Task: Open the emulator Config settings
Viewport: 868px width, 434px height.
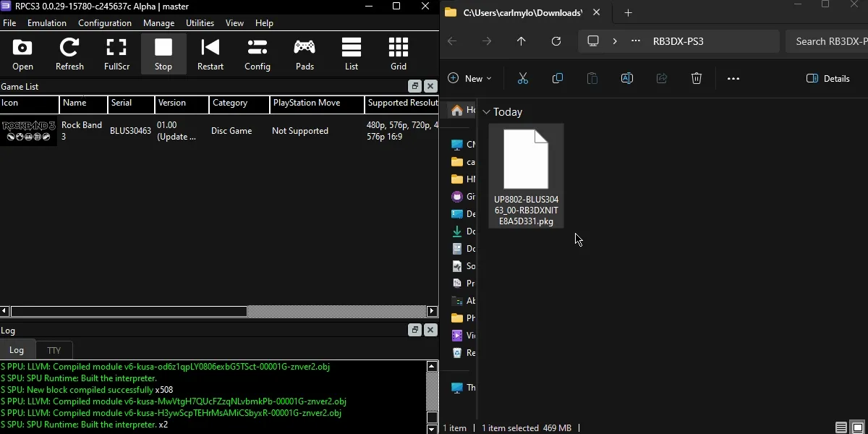Action: tap(258, 54)
